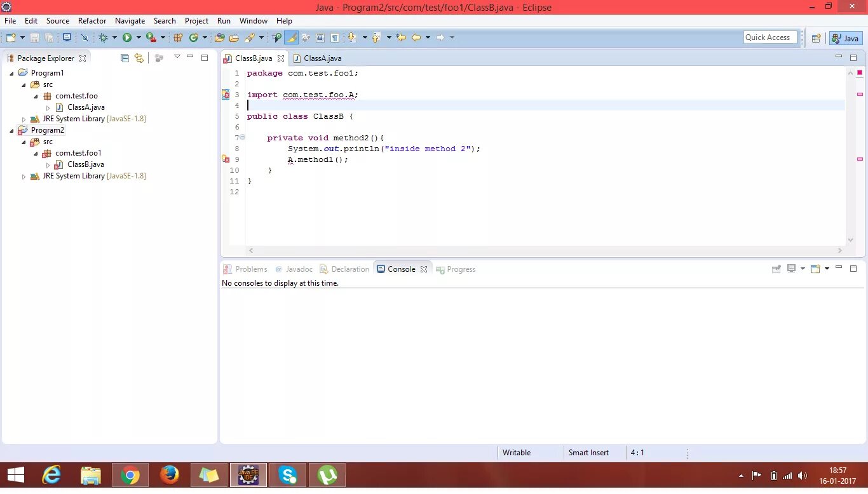This screenshot has height=494, width=868.
Task: Click the Windows Start button
Action: [x=16, y=475]
